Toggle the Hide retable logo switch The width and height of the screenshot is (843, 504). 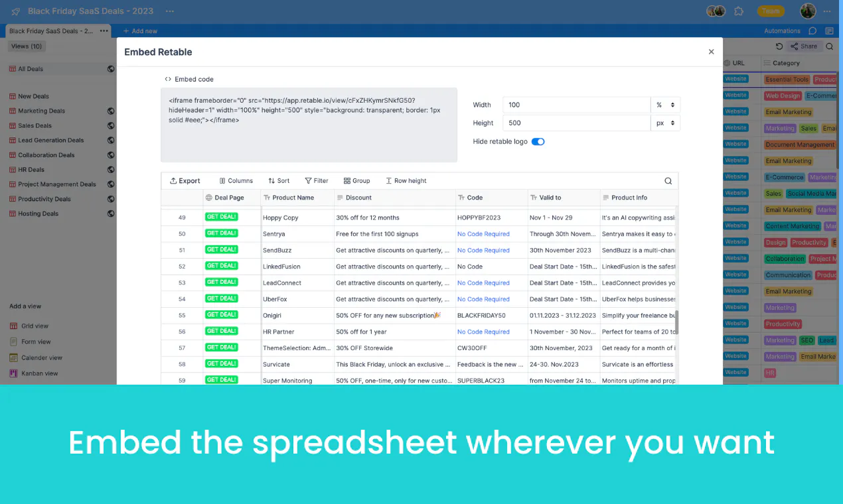[538, 141]
